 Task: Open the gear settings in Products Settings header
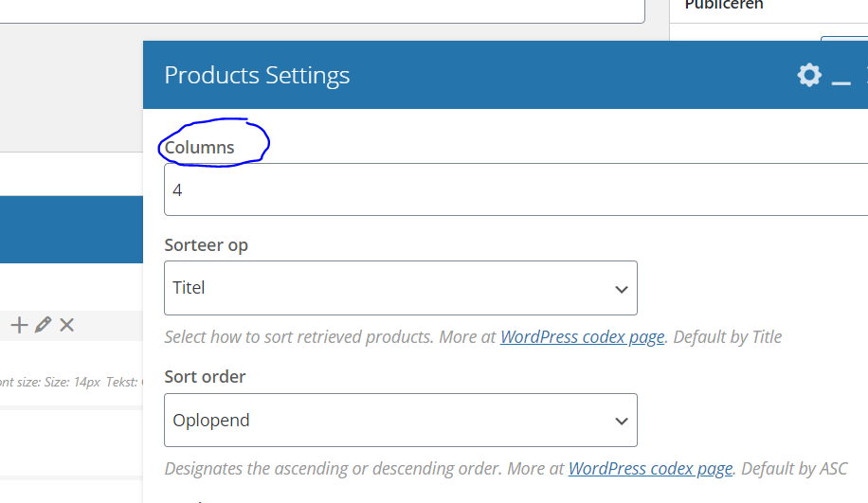(x=809, y=75)
